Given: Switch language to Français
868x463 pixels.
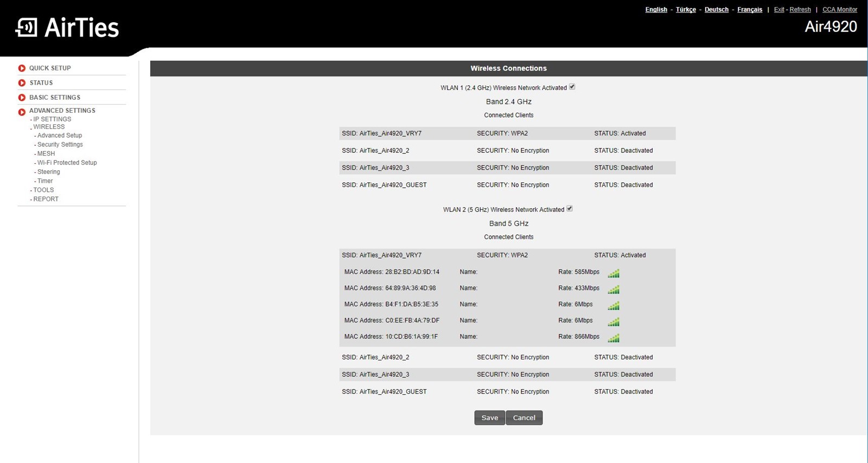Looking at the screenshot, I should (750, 10).
